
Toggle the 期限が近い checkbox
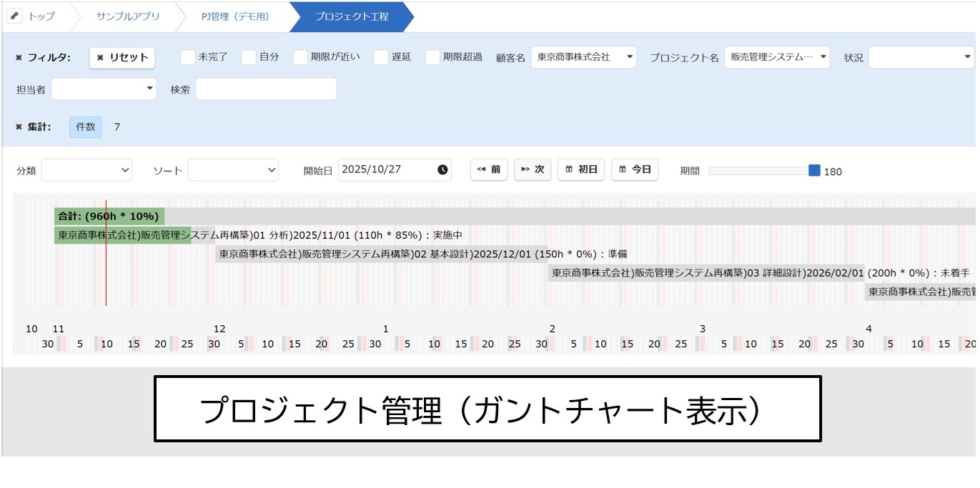coord(300,57)
